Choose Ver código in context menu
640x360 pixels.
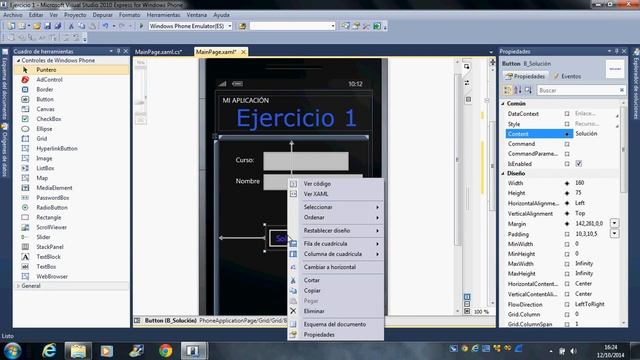(336, 184)
